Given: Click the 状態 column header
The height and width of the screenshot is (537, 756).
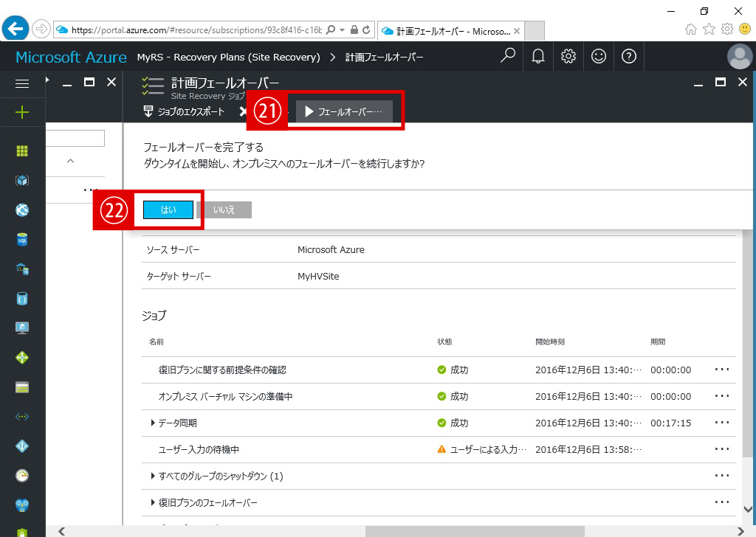Looking at the screenshot, I should [444, 342].
